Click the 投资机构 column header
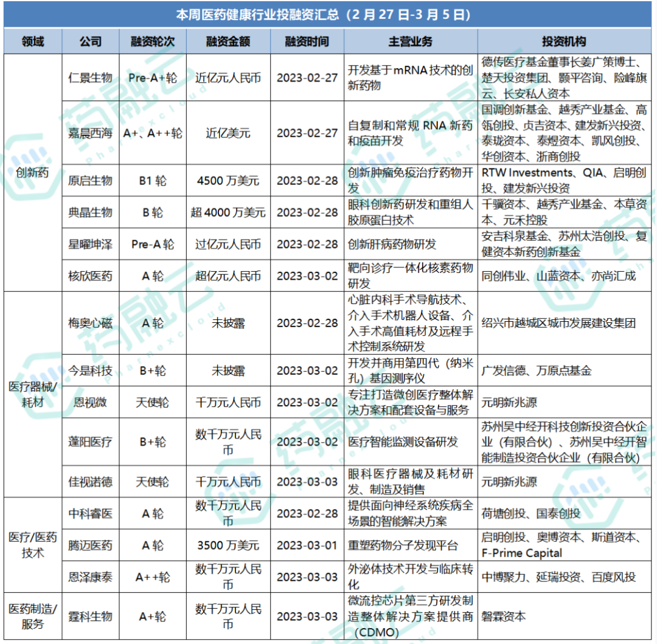Screen dimensions: 657x644 pos(564,41)
